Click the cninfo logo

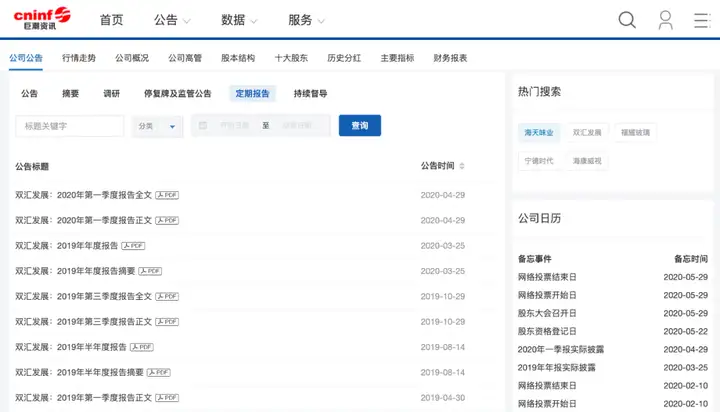click(42, 19)
